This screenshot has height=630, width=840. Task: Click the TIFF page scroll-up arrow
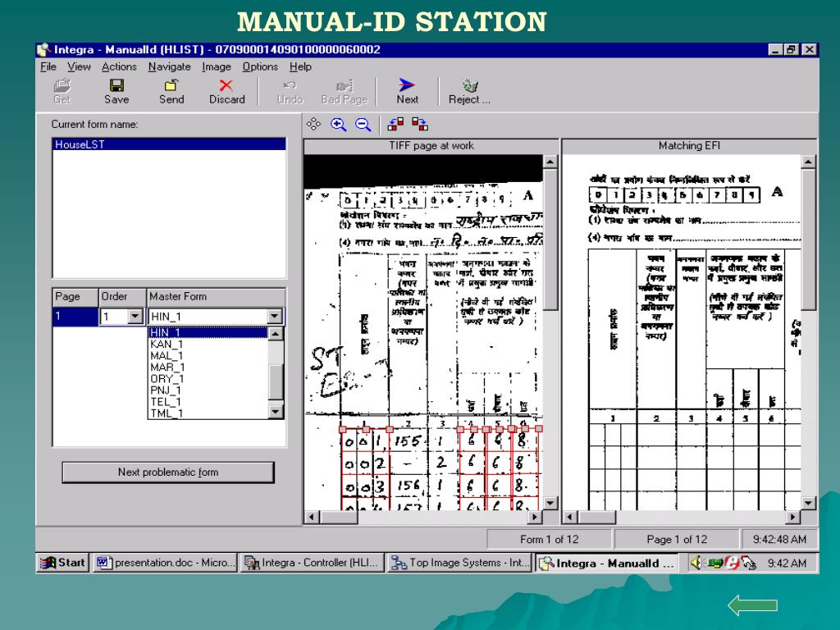(550, 162)
